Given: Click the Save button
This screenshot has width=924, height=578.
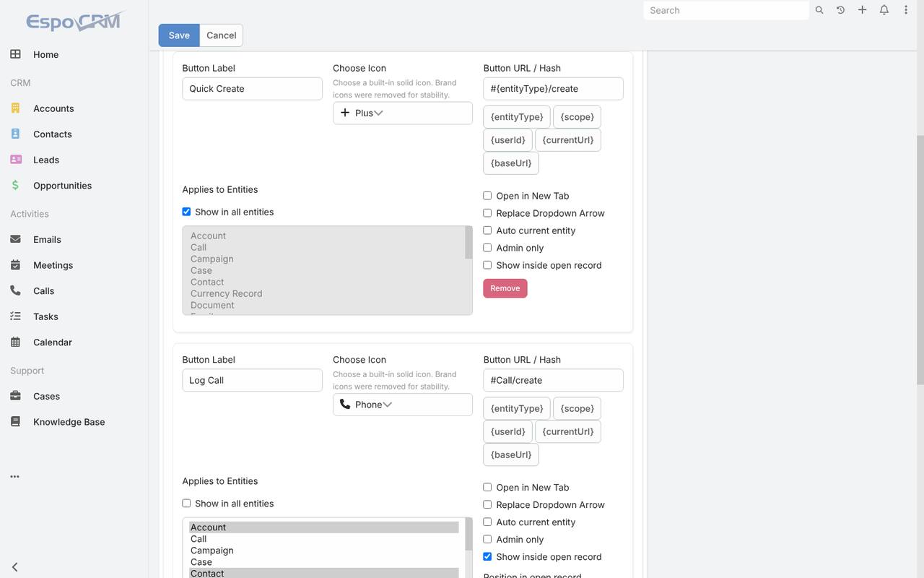Looking at the screenshot, I should pos(179,35).
